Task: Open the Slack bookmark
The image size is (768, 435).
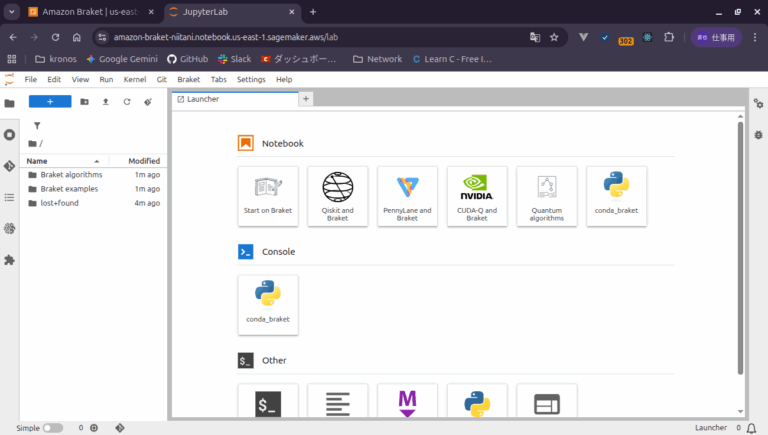Action: [x=235, y=59]
